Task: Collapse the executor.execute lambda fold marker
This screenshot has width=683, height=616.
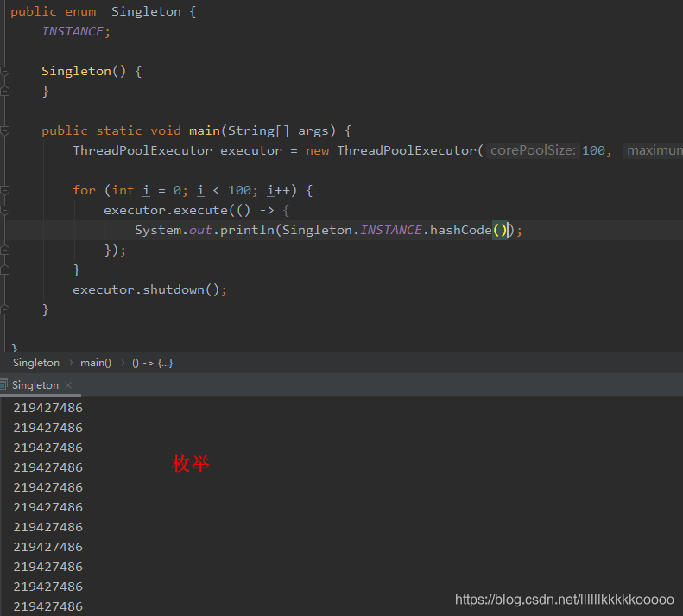Action: point(5,211)
